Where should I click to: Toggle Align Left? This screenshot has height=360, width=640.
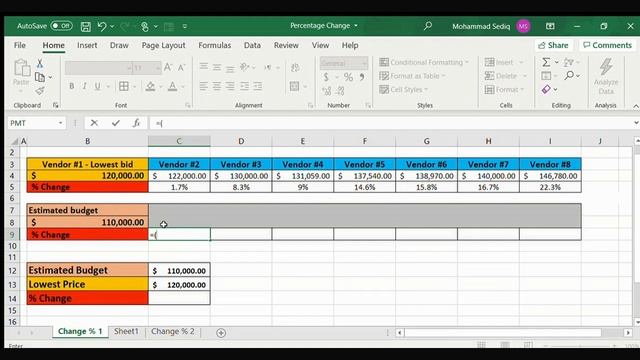(204, 86)
